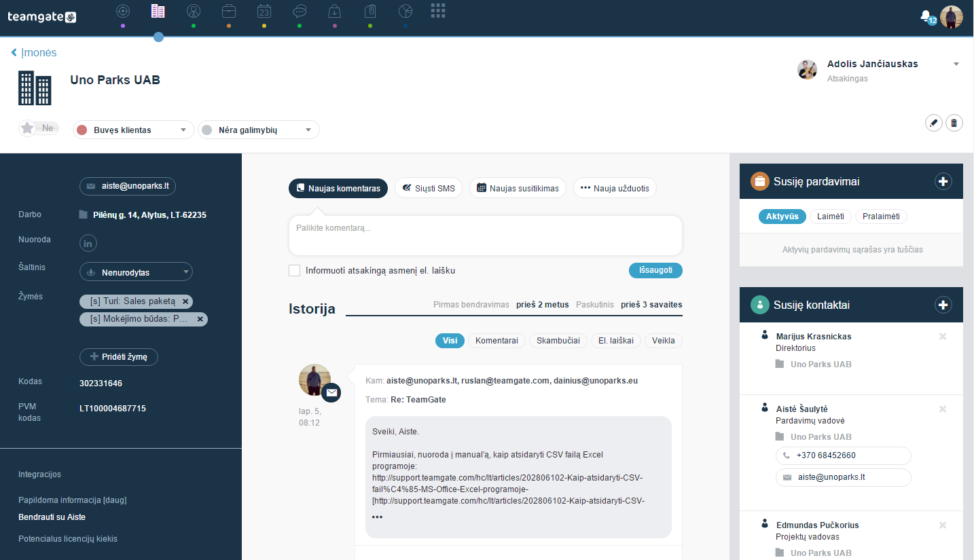Open the documents paperclip icon
974x560 pixels.
coord(370,11)
